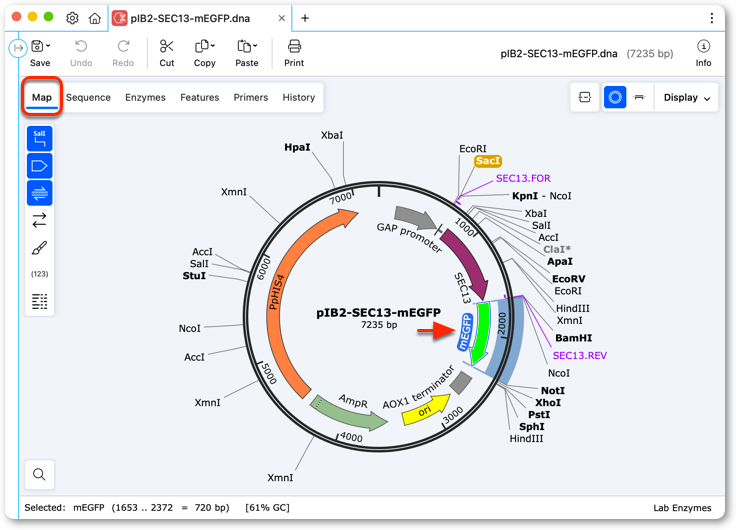The width and height of the screenshot is (736, 530).
Task: Open the search magnifier button
Action: point(39,475)
